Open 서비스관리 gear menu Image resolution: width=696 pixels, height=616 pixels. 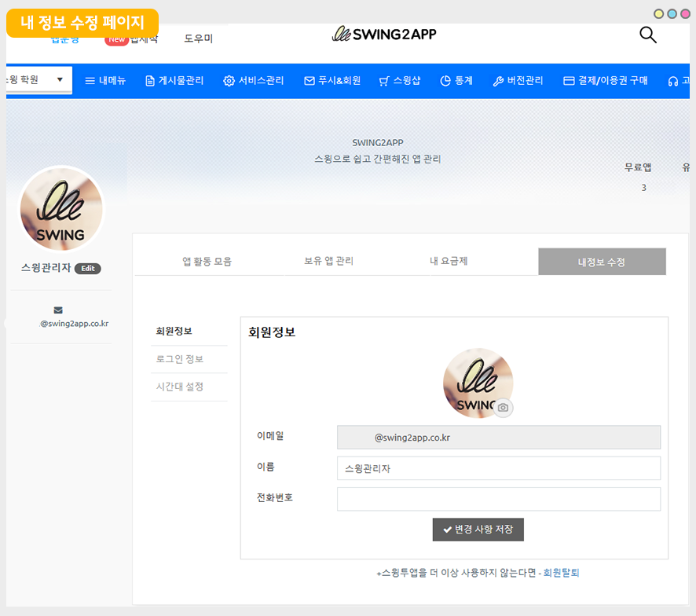[x=253, y=80]
